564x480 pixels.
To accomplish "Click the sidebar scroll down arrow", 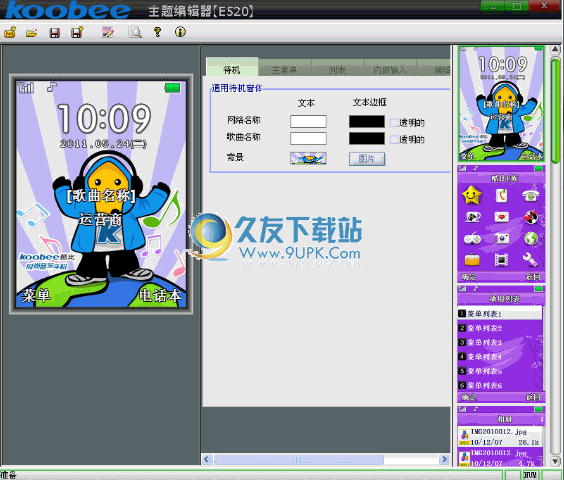I will (x=555, y=461).
